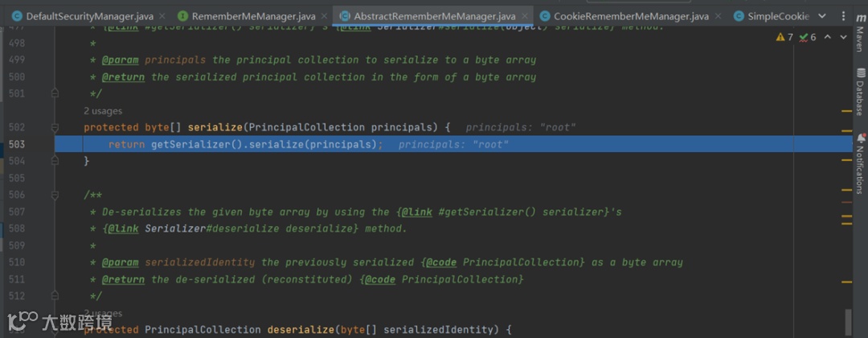This screenshot has width=868, height=338.
Task: Click inline debug hint on line 502
Action: pos(521,127)
